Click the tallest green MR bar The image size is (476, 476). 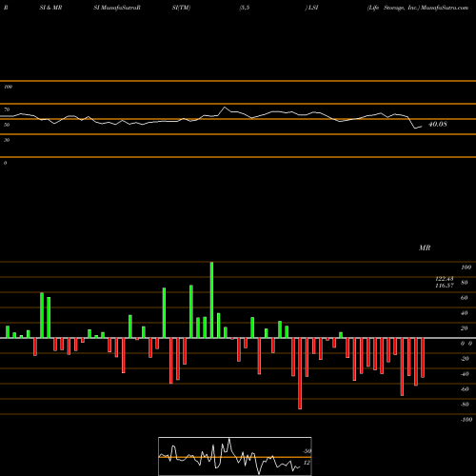pos(211,300)
